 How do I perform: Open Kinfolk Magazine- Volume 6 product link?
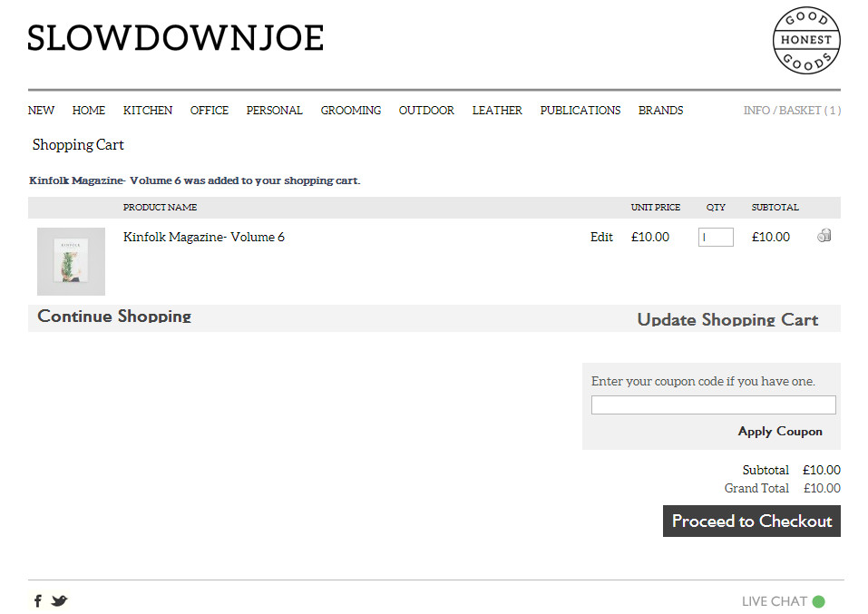(204, 237)
